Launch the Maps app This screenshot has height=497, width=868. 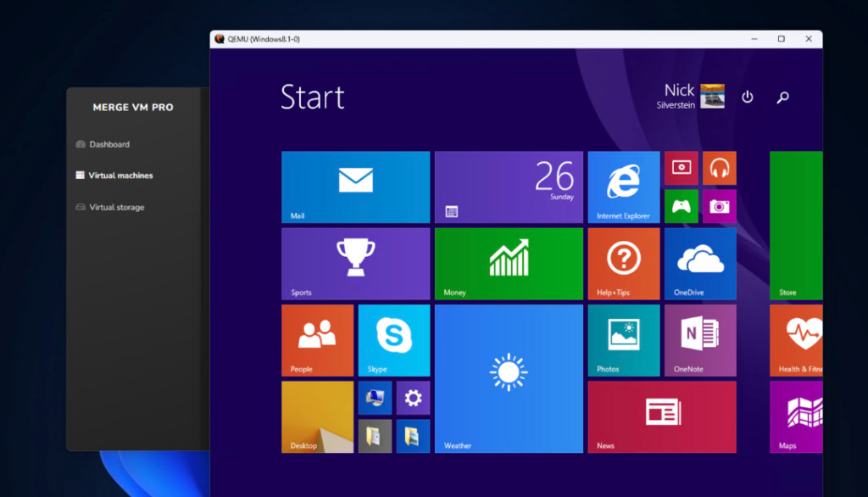click(x=795, y=416)
